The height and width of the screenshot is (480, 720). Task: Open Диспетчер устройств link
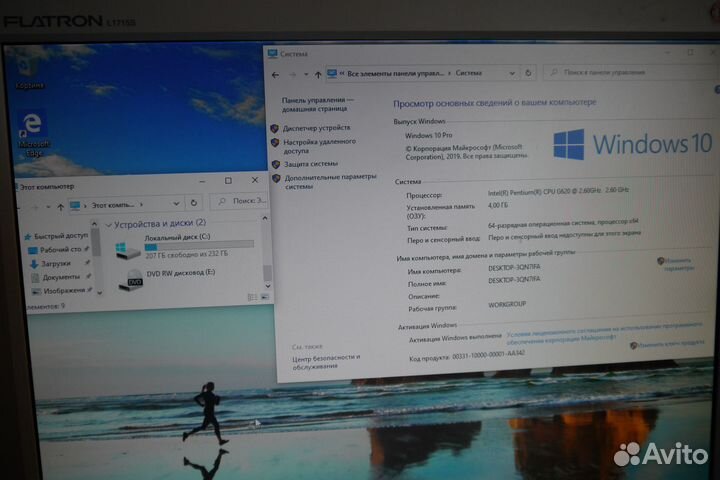316,128
